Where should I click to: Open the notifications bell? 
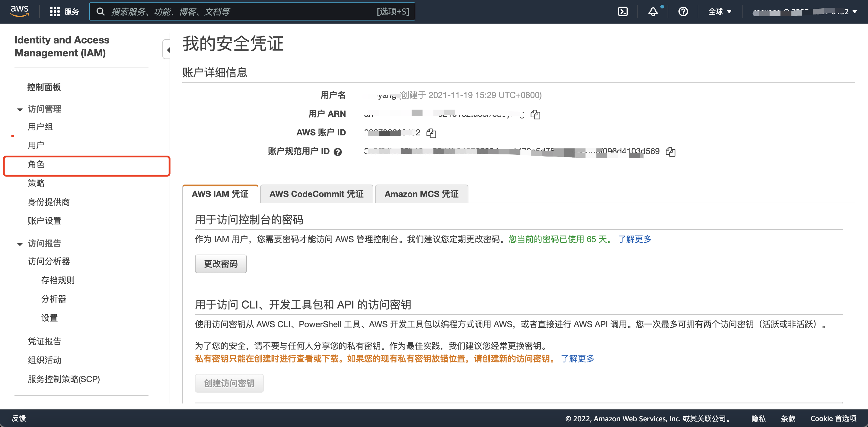click(x=653, y=11)
